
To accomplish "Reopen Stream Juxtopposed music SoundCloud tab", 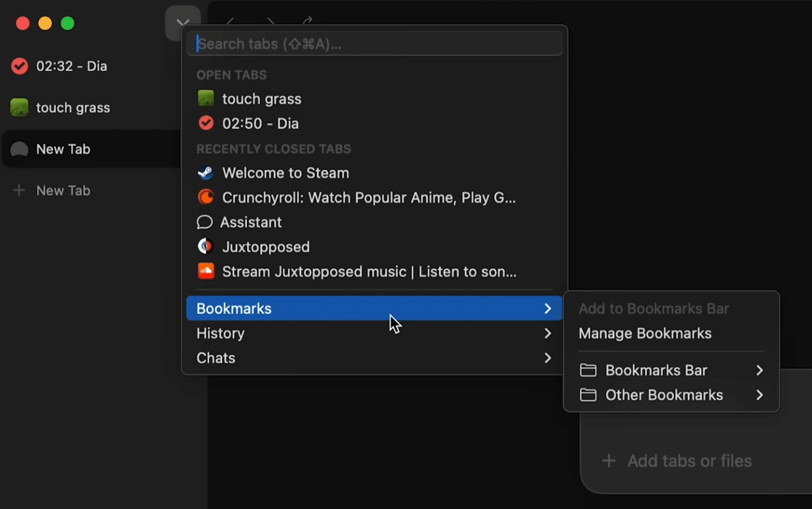I will pyautogui.click(x=374, y=271).
